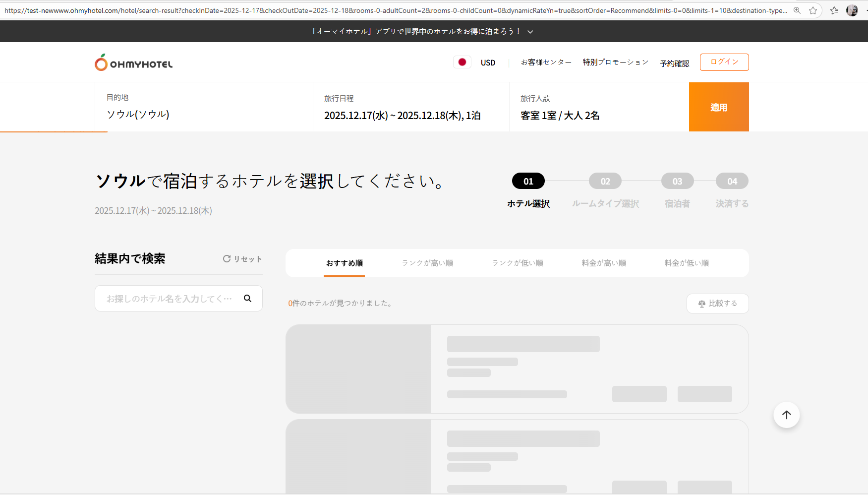Select the おすすめ順 sort tab
Image resolution: width=868 pixels, height=495 pixels.
(344, 263)
